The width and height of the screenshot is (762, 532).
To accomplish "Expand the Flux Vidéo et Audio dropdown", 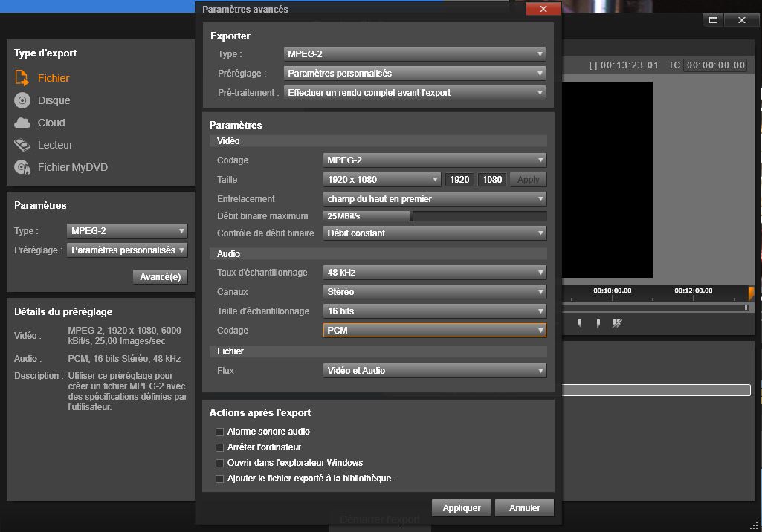I will click(434, 371).
